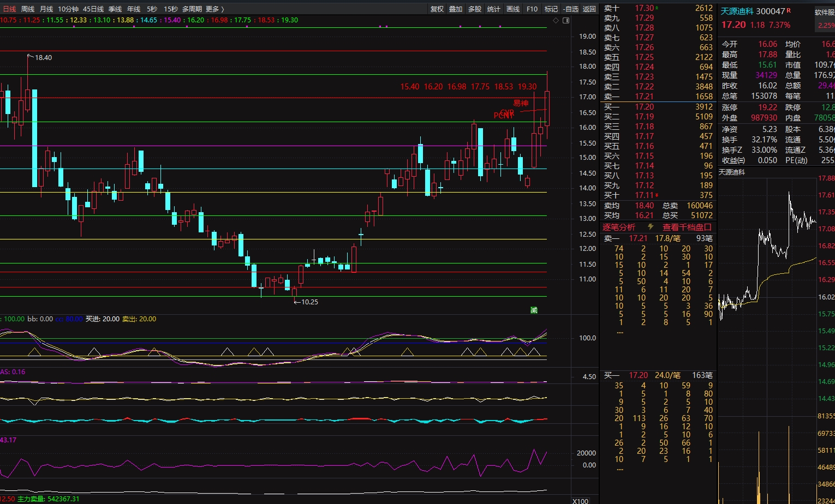
Task: Expand the 更多 periods dropdown
Action: coord(215,9)
